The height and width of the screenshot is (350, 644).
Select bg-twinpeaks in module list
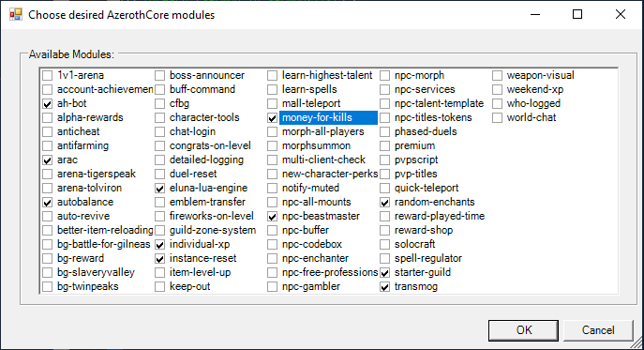(x=87, y=286)
